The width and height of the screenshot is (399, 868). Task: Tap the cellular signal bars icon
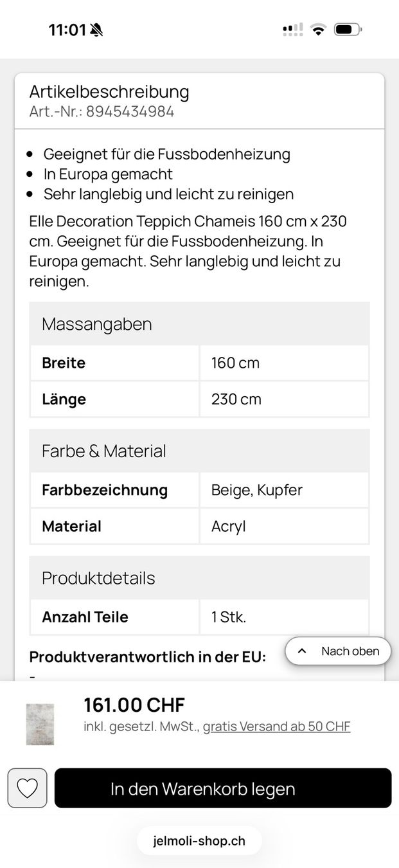(x=292, y=29)
